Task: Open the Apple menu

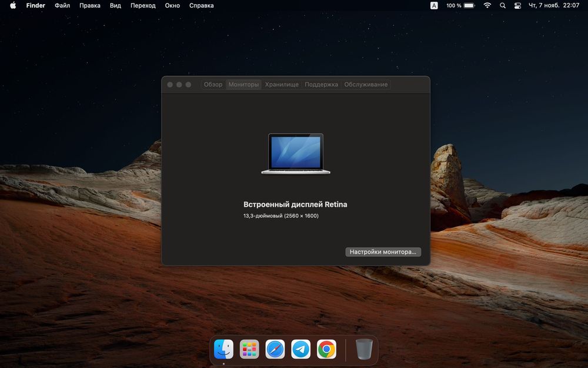Action: click(x=13, y=5)
